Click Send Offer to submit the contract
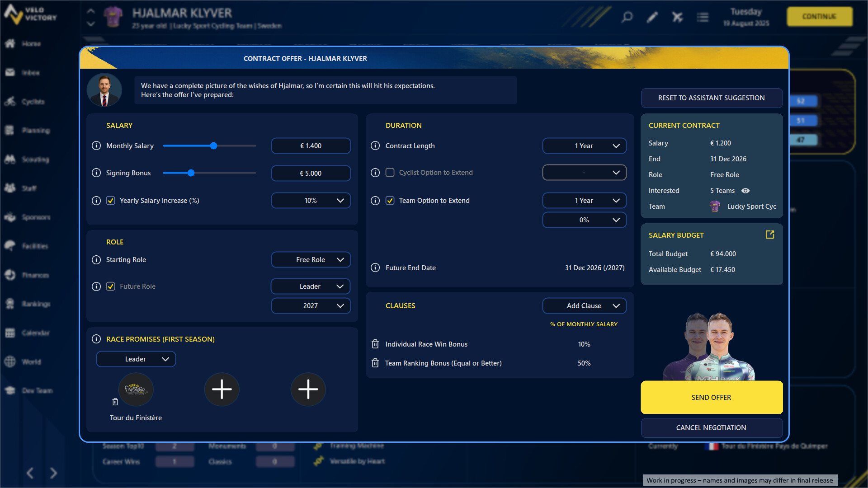868x488 pixels. [711, 397]
